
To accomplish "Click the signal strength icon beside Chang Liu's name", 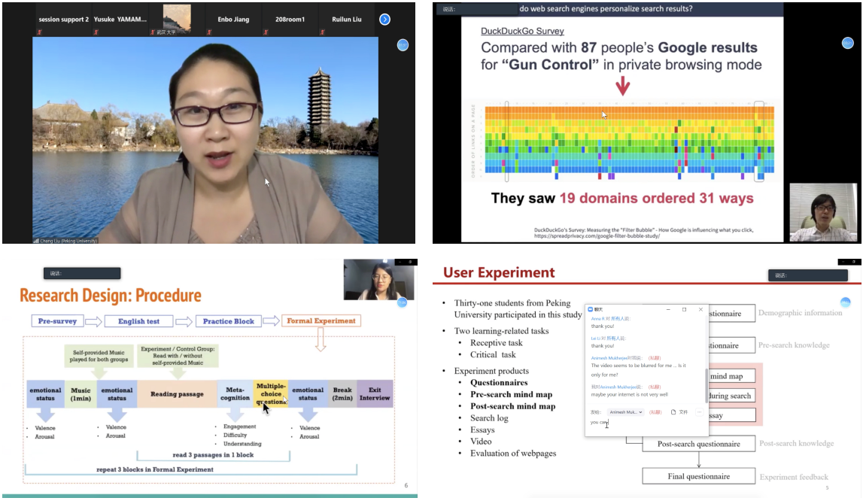I will pyautogui.click(x=35, y=241).
